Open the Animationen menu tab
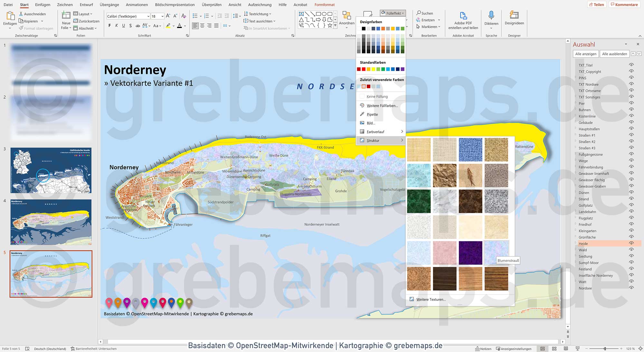Viewport: 644px width, 352px height. pos(137,5)
